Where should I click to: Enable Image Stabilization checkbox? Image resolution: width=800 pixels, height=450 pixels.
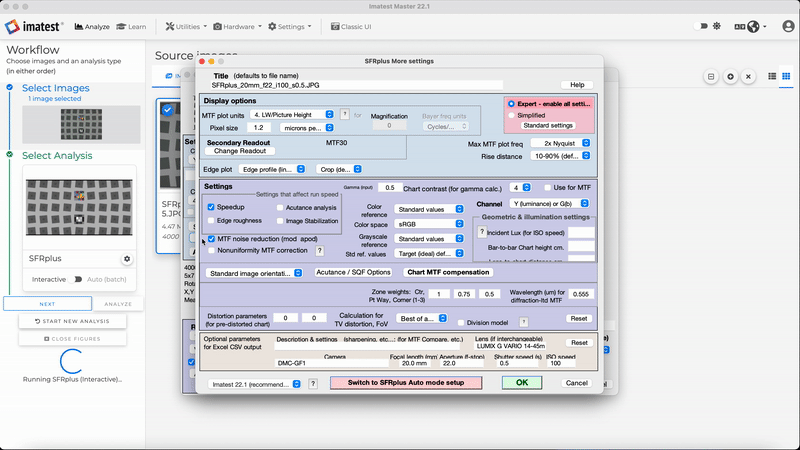click(280, 221)
